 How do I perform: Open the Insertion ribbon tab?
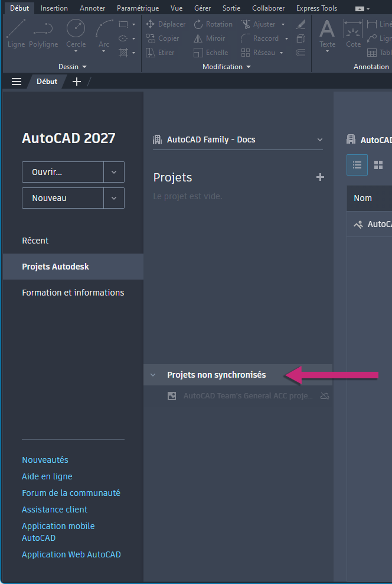click(54, 8)
